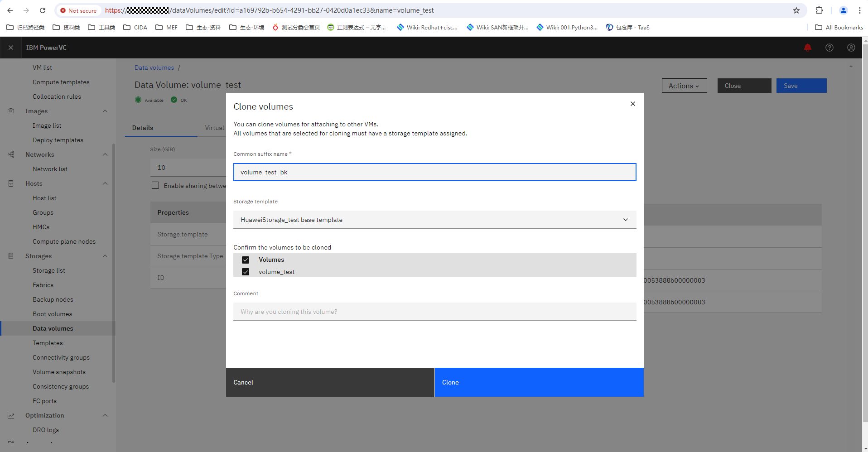The height and width of the screenshot is (452, 868).
Task: Open Connectivity groups in sidebar
Action: [x=61, y=357]
